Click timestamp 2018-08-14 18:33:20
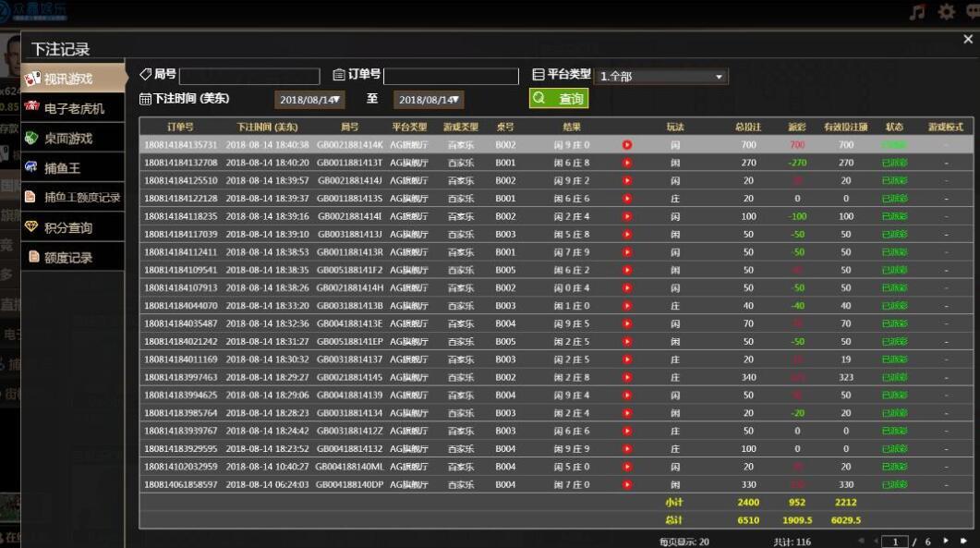 pos(267,306)
